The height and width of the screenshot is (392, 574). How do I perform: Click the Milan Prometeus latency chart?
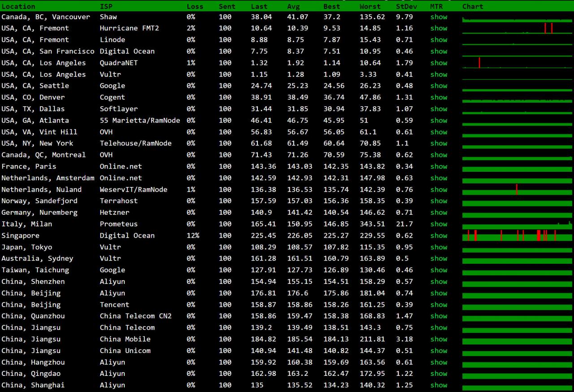[517, 224]
